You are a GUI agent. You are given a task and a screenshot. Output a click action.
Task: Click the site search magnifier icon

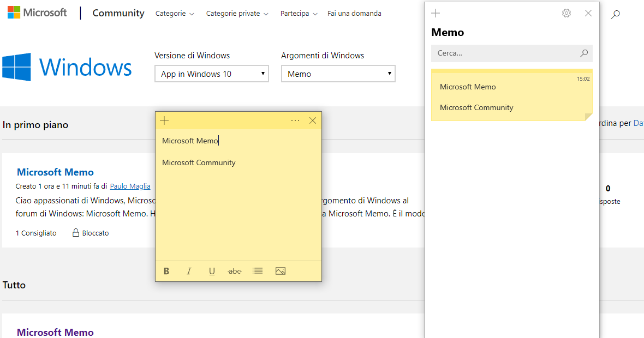coord(616,15)
